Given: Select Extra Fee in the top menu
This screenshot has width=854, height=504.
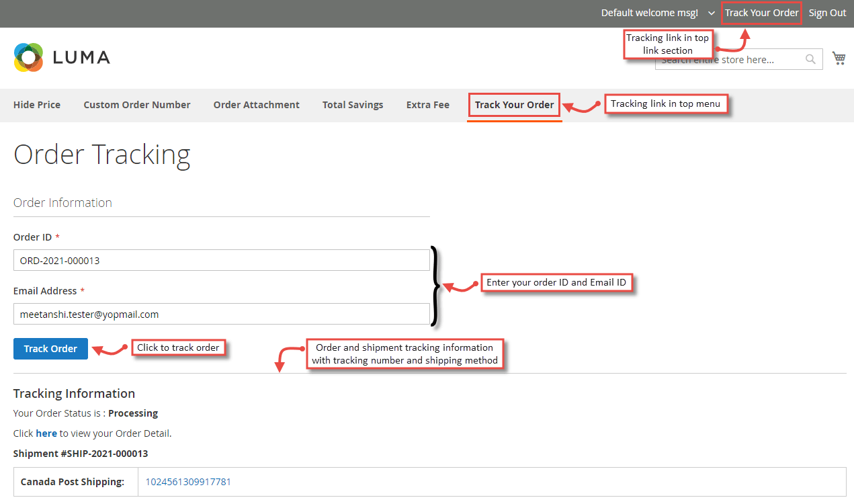Looking at the screenshot, I should pyautogui.click(x=427, y=105).
